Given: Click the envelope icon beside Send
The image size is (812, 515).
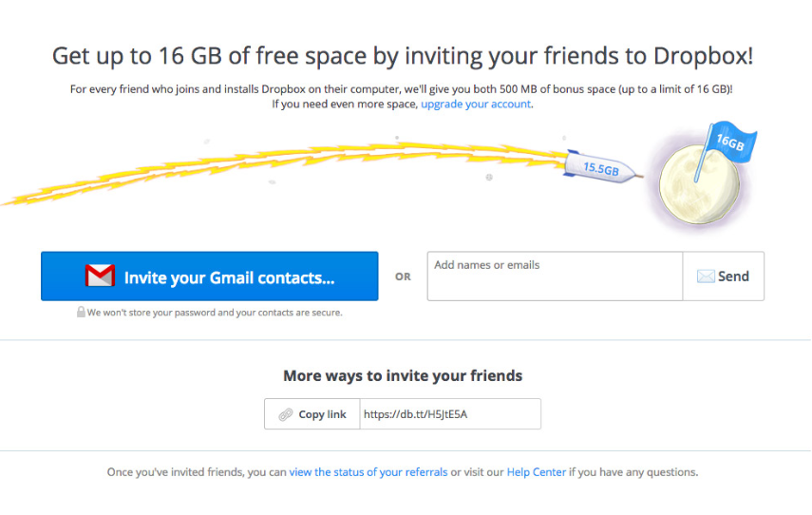Looking at the screenshot, I should (x=706, y=277).
